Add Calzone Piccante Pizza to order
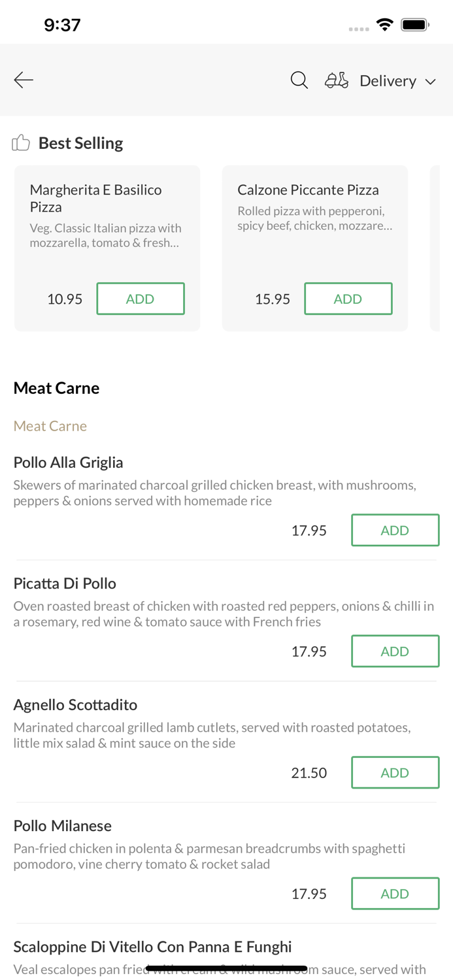This screenshot has width=453, height=980. coord(348,299)
